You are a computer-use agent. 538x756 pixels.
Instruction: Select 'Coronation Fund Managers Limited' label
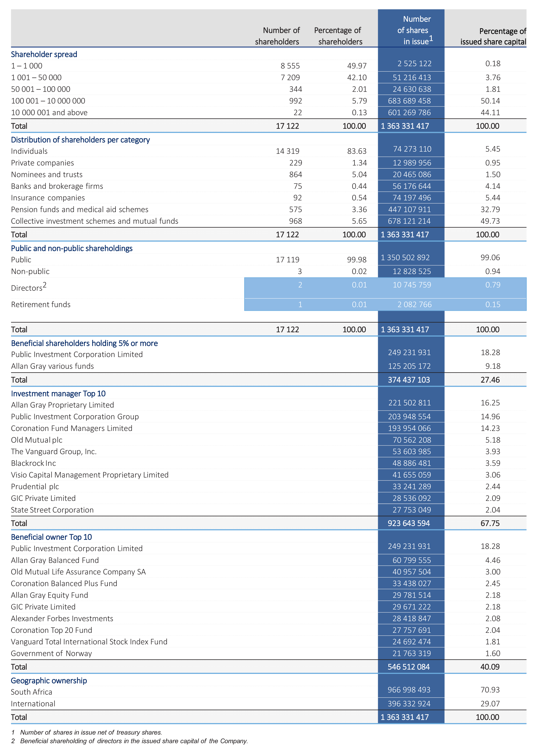pos(72,429)
